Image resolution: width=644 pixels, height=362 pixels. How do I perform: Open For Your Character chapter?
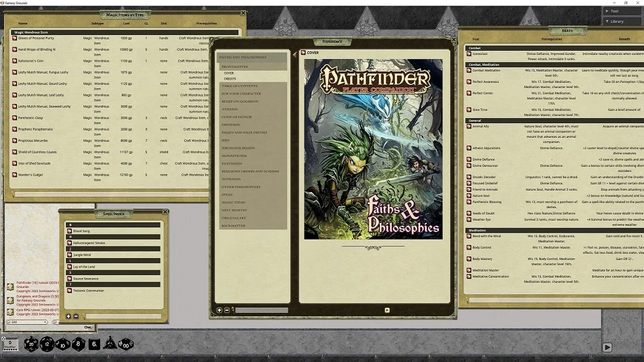(242, 94)
